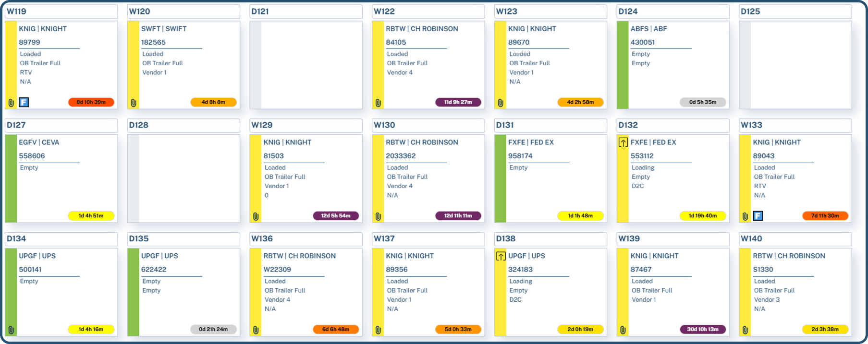Click the ABFS | ABF carrier name

[649, 29]
